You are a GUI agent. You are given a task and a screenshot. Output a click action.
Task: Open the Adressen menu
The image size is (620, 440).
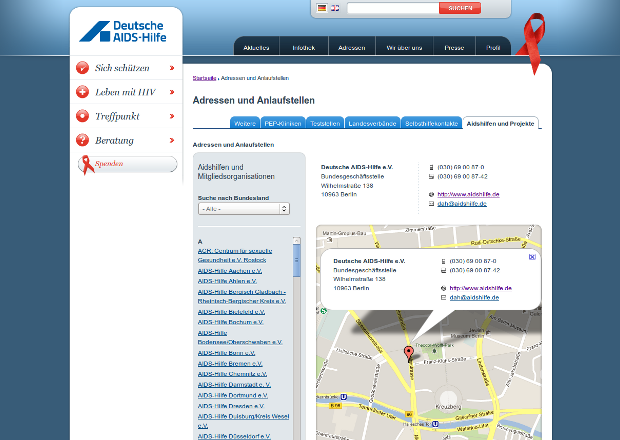pos(352,48)
